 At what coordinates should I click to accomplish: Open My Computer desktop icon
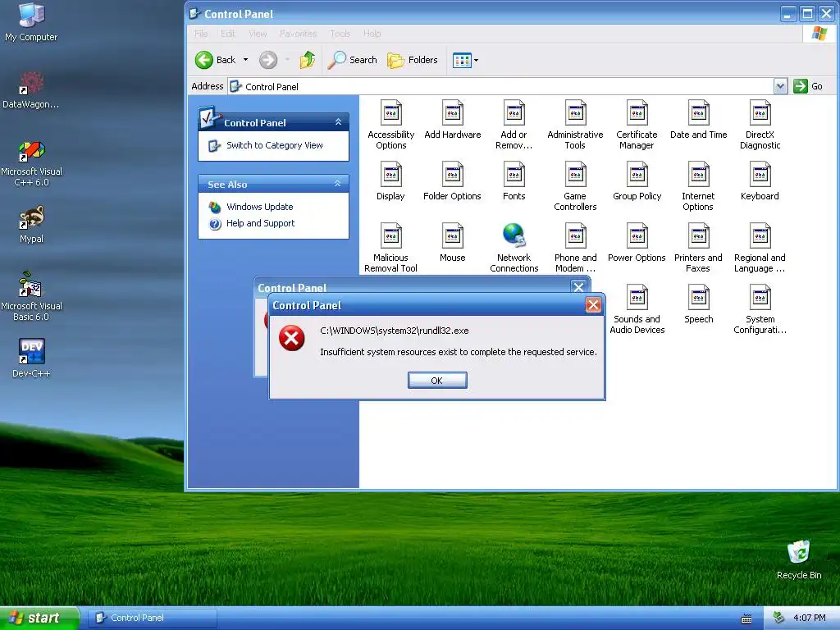pos(31,22)
